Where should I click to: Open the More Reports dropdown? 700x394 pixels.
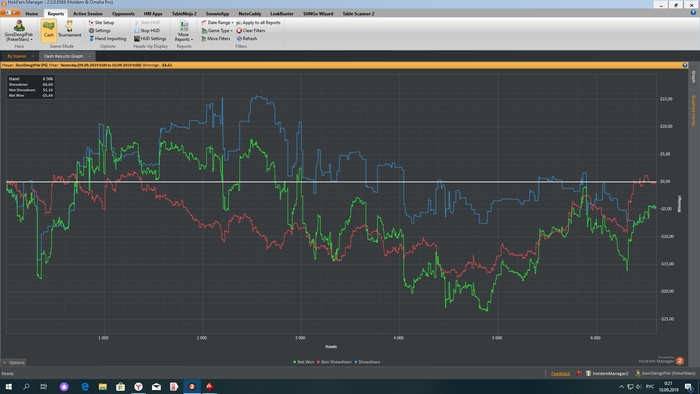(x=183, y=31)
